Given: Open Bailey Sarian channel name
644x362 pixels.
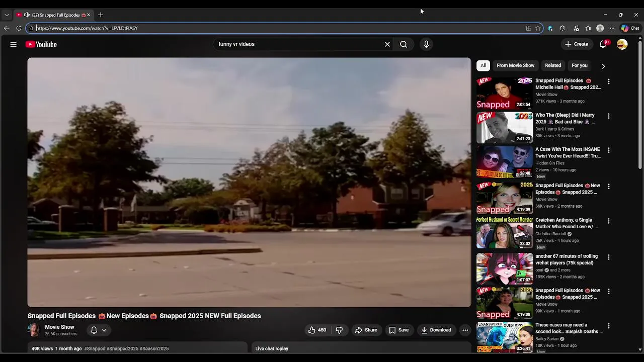Looking at the screenshot, I should point(547,339).
